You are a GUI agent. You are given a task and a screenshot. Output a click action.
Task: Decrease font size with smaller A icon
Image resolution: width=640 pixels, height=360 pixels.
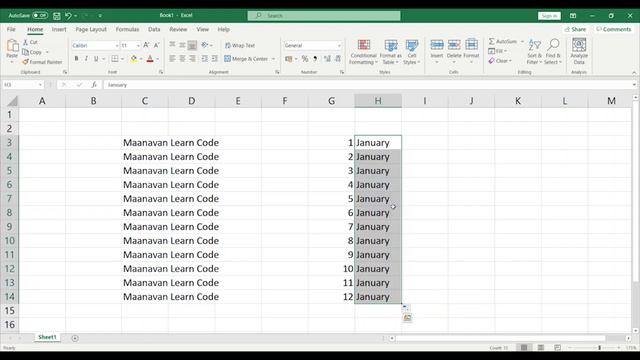[x=156, y=45]
